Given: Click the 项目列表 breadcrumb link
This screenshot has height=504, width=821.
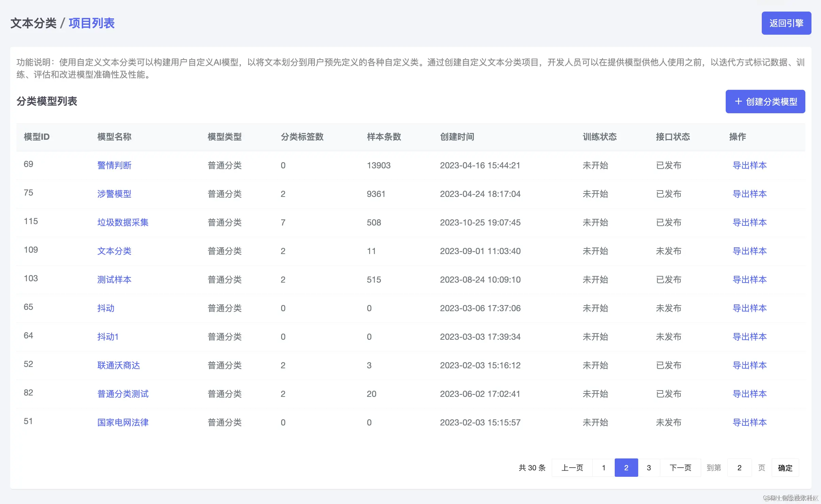Looking at the screenshot, I should click(92, 23).
